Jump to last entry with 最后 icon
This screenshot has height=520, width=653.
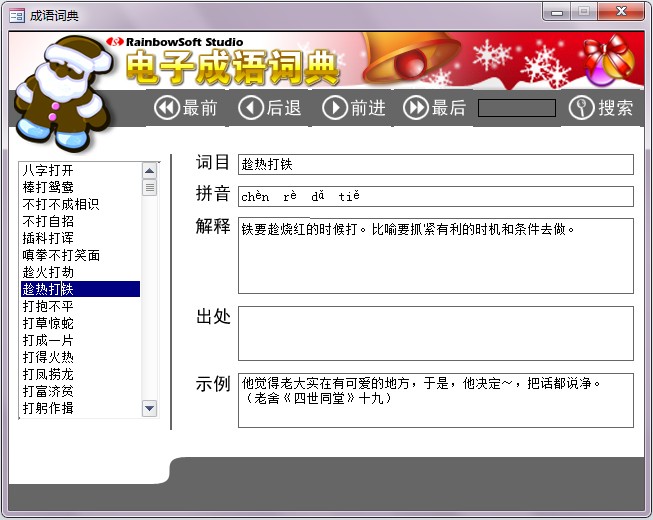415,108
